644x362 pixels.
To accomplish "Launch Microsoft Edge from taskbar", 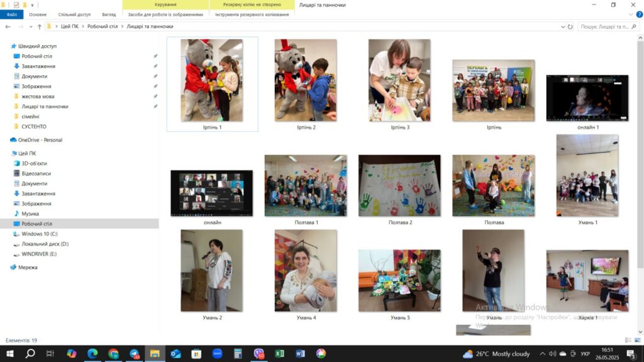I will [92, 354].
